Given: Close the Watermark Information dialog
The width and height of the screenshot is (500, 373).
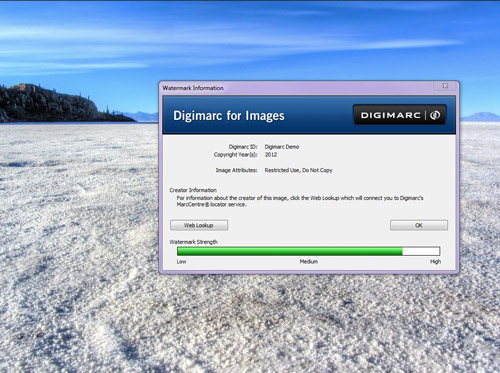Looking at the screenshot, I should 445,86.
